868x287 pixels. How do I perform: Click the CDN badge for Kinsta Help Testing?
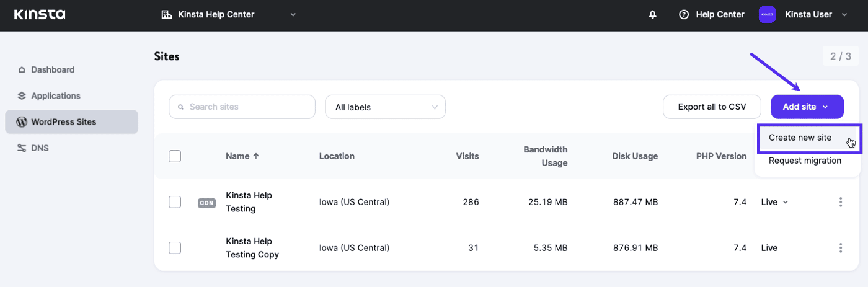[206, 203]
